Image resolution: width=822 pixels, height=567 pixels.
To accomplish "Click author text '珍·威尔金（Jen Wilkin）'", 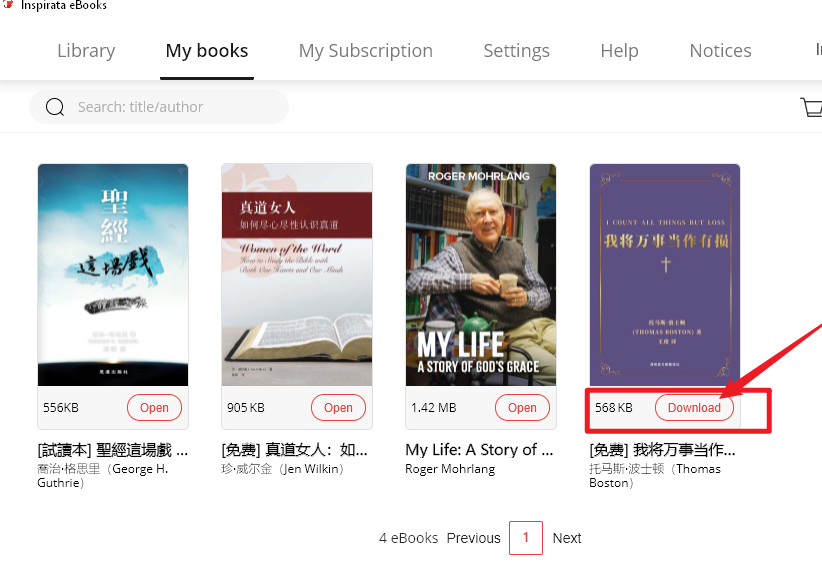I will (x=282, y=469).
